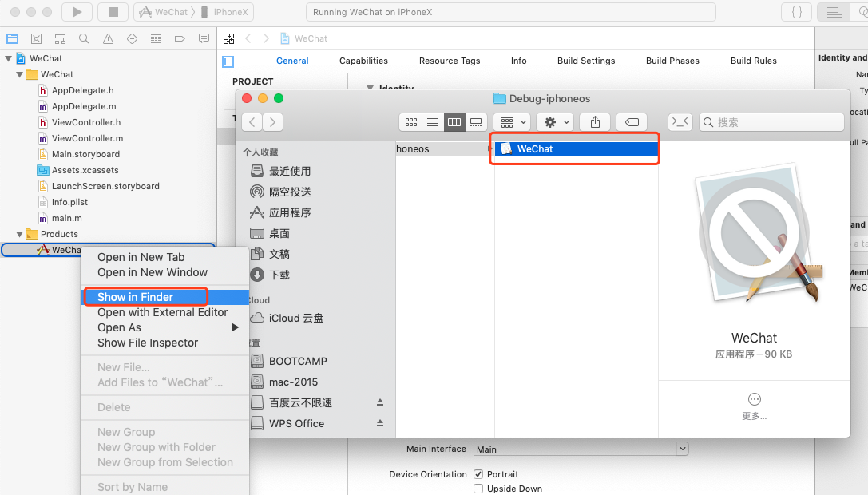Collapse the WeChat group folder triangle
The width and height of the screenshot is (868, 495).
(19, 74)
